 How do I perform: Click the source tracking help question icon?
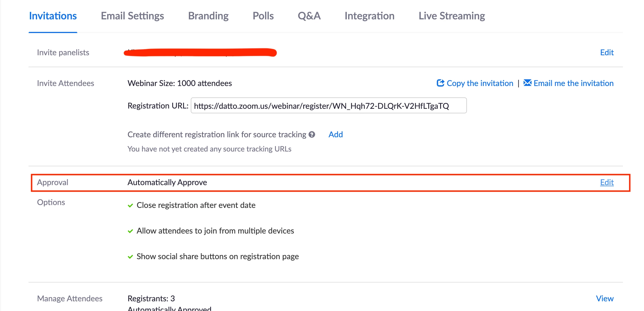(312, 134)
